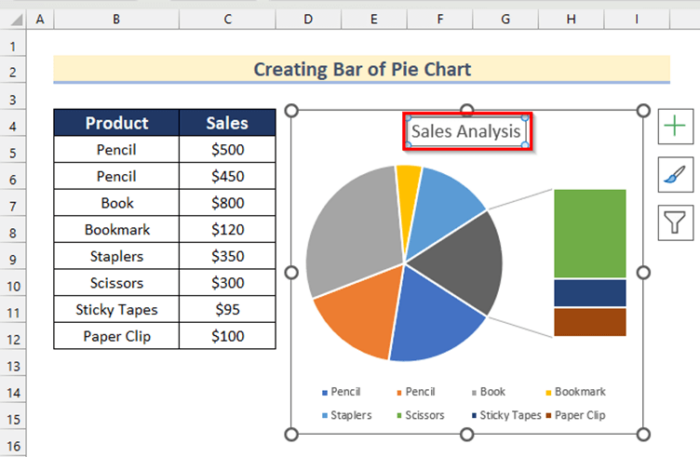Click the brown Paper Clip bar segment

[x=589, y=322]
